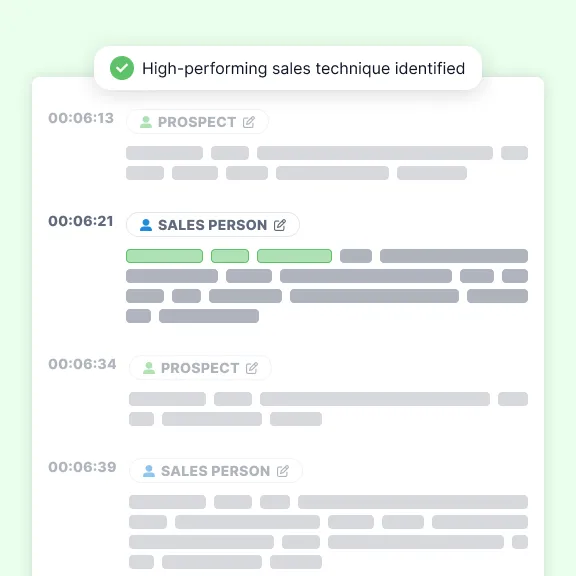Click the blue salesperson avatar at 00:06:39
The width and height of the screenshot is (576, 576).
click(x=149, y=471)
